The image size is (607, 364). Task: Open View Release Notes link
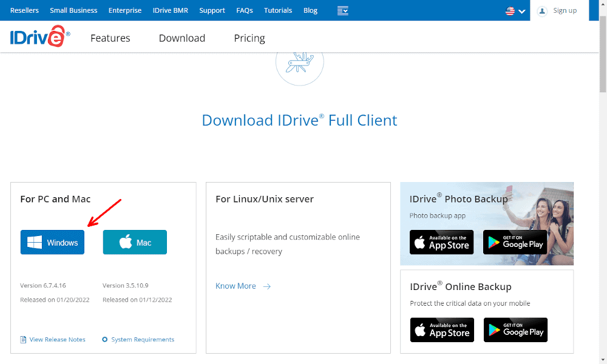57,340
